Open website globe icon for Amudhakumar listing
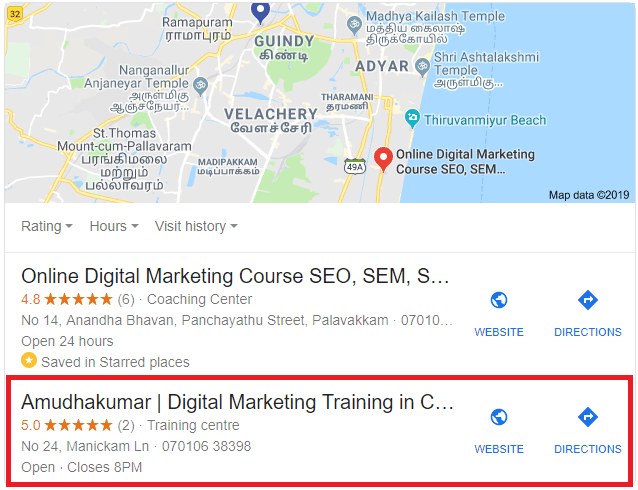The height and width of the screenshot is (490, 638). tap(499, 417)
